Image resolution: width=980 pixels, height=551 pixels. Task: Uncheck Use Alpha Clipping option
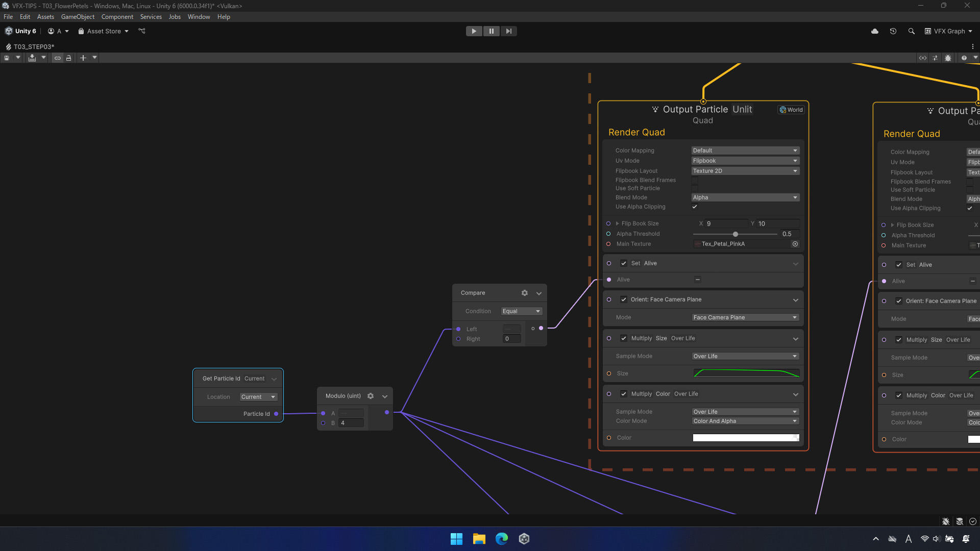click(695, 207)
